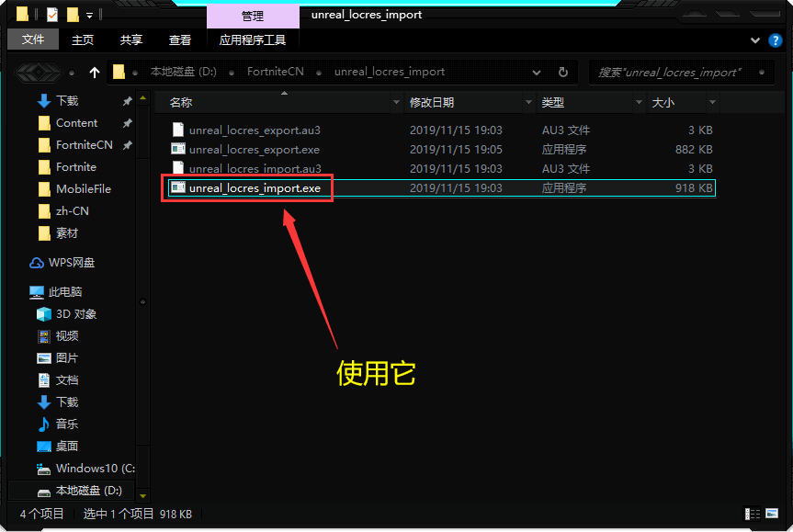
Task: Click the search box for unreal_locres_import
Action: coord(681,73)
